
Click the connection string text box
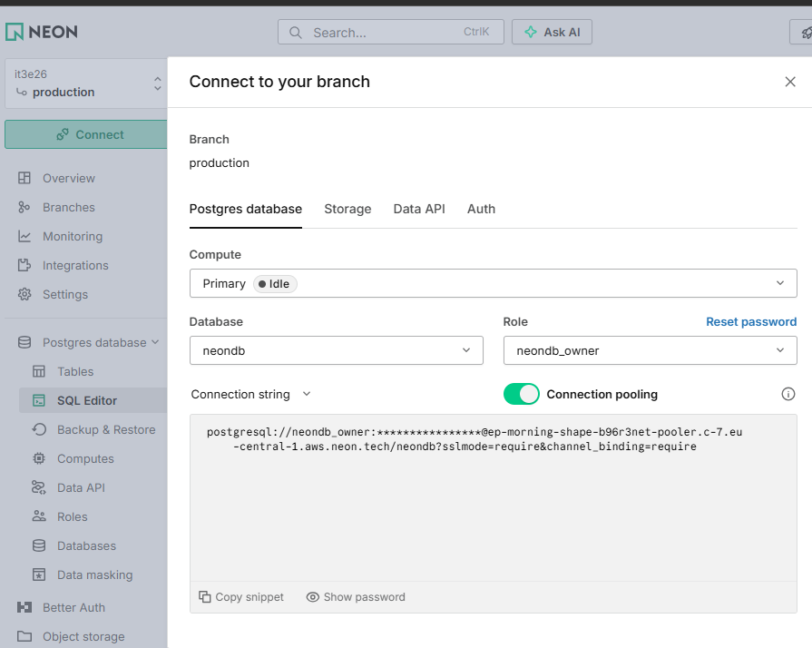pyautogui.click(x=493, y=497)
